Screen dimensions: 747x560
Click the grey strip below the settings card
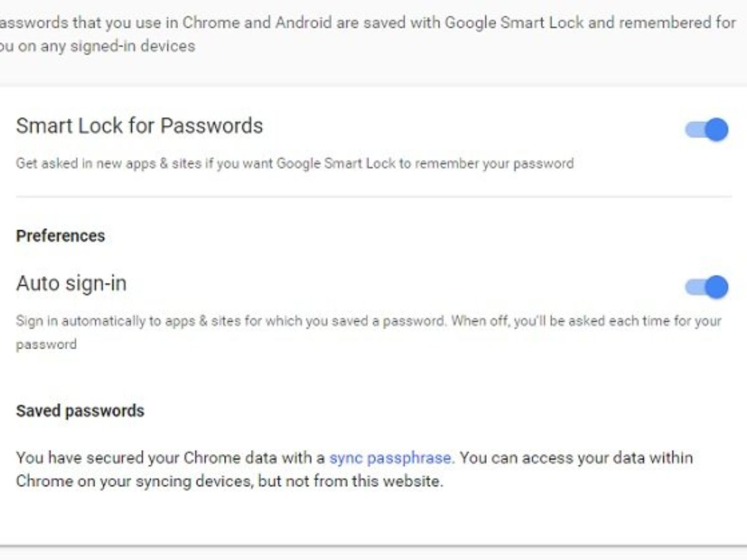coord(374,554)
